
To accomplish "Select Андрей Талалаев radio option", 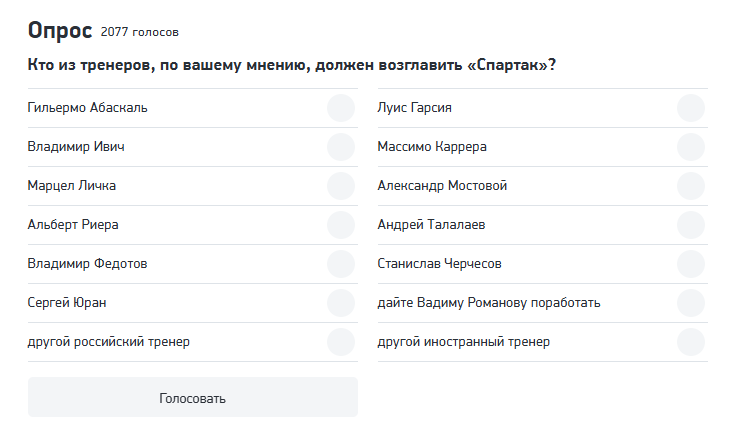I will coord(691,225).
